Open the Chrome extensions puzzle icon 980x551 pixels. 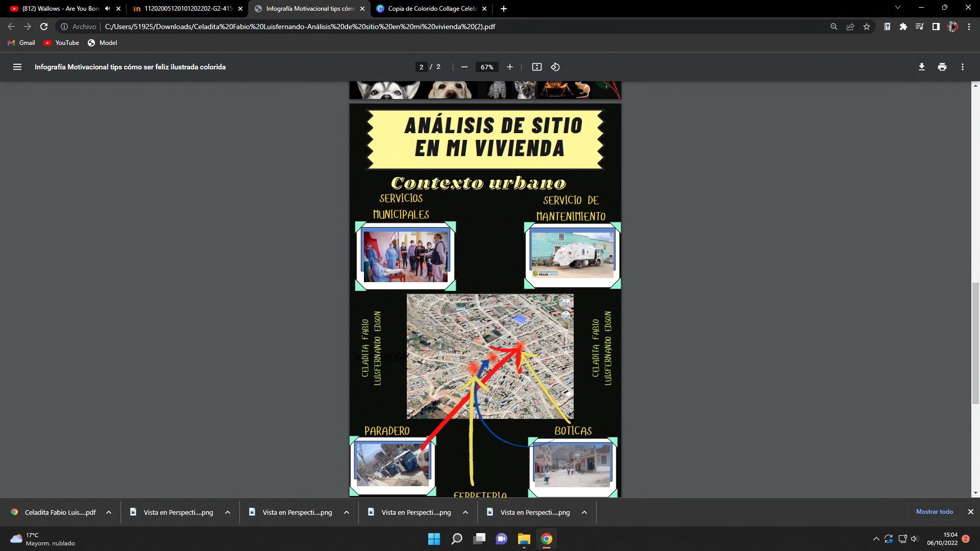click(903, 27)
